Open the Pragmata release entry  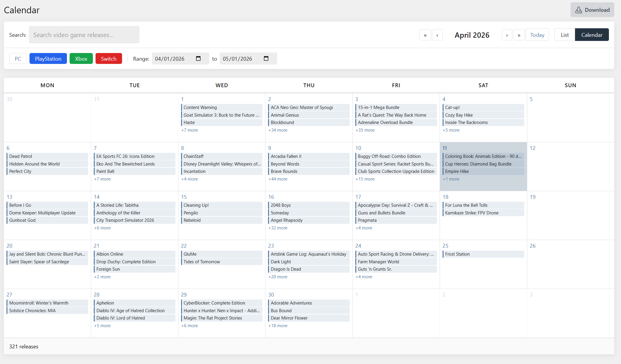click(367, 220)
